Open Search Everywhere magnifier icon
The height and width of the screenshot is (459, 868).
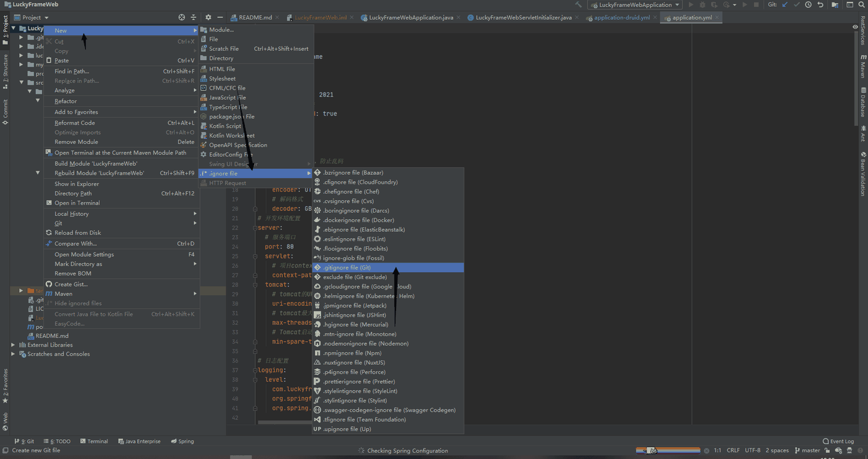(862, 5)
